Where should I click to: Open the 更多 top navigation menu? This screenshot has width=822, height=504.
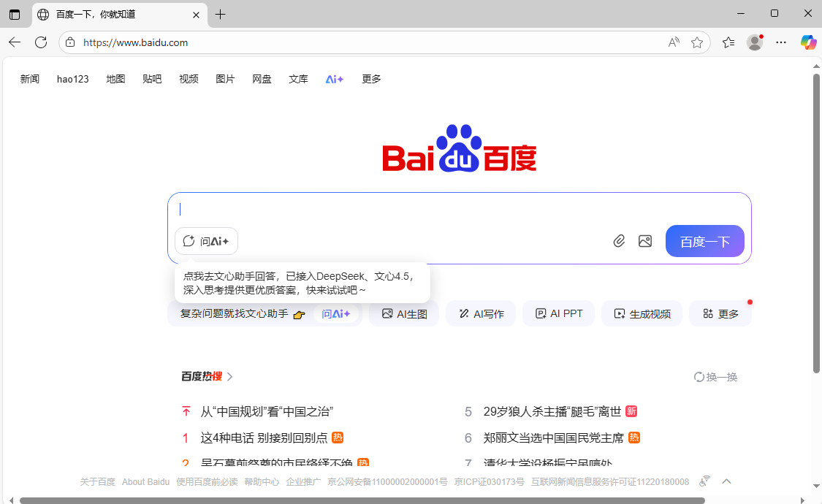click(x=371, y=79)
